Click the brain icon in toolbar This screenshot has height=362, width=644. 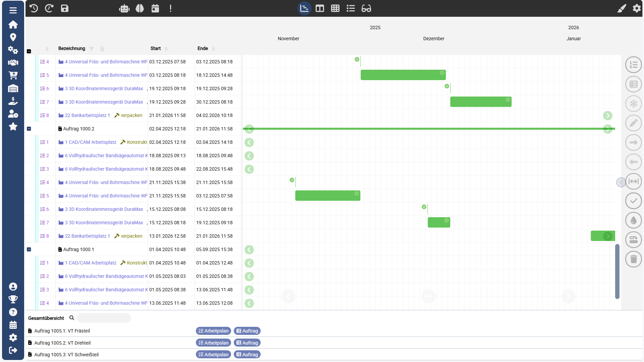pos(140,8)
